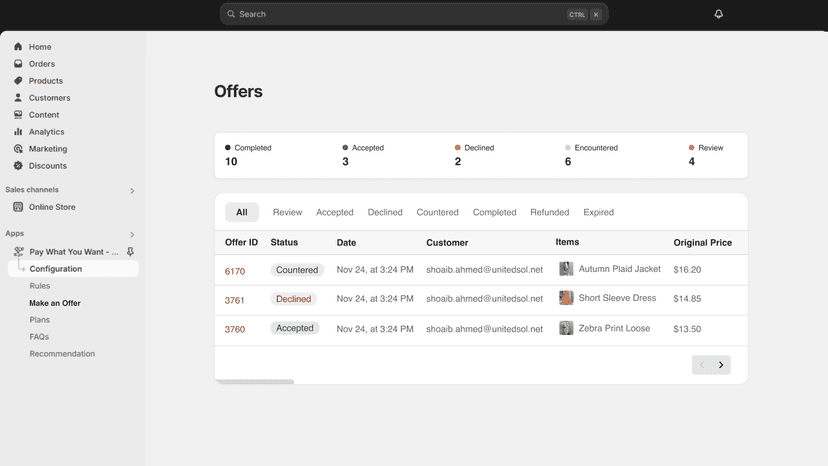The width and height of the screenshot is (828, 466).
Task: Click the horizontal table scrollbar
Action: click(x=255, y=381)
